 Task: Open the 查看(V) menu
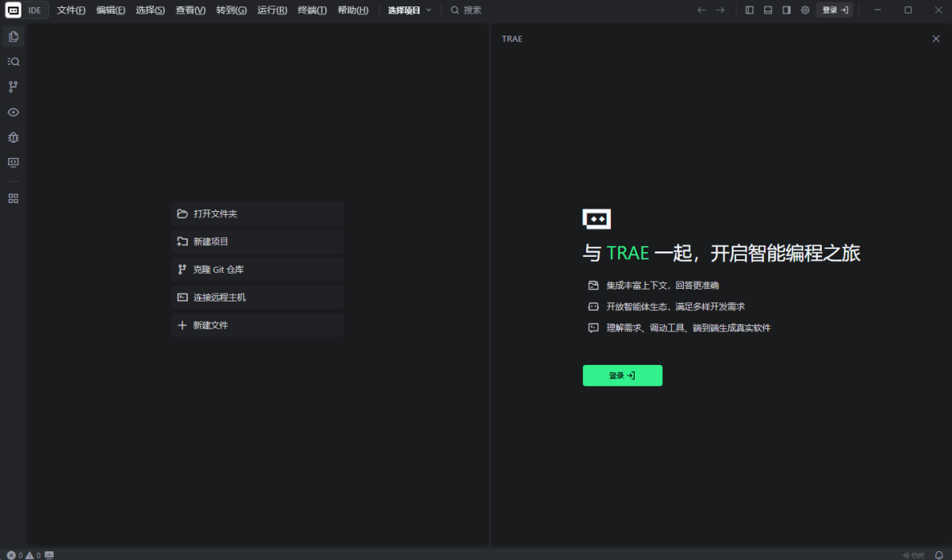click(x=190, y=10)
